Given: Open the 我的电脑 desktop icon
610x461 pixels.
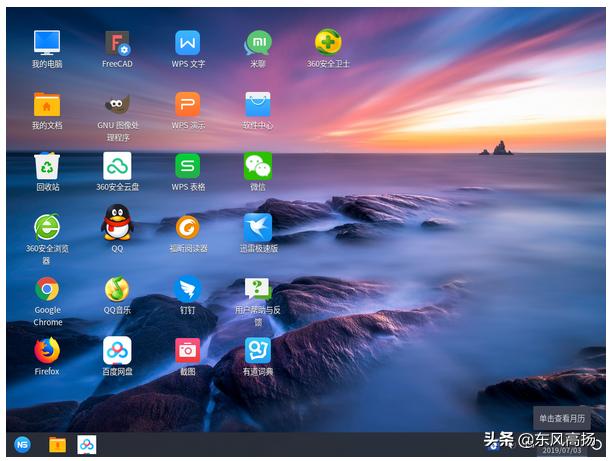Looking at the screenshot, I should (x=47, y=42).
